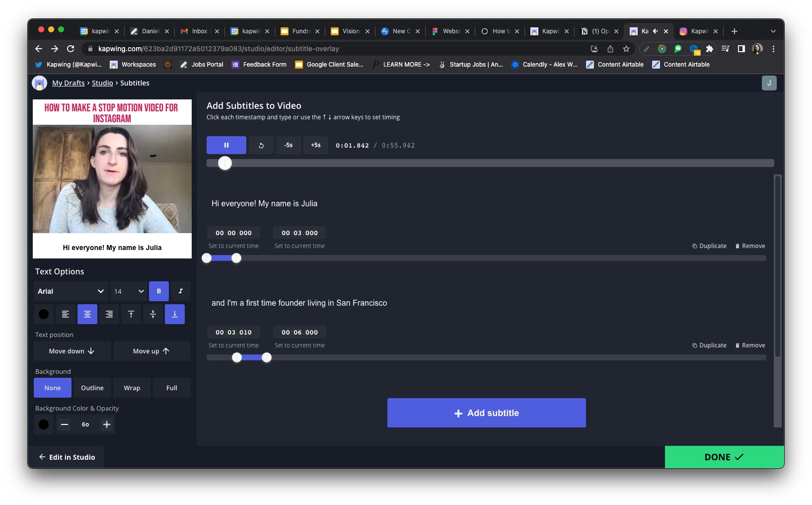Viewport: 812px width, 505px height.
Task: Open the Arial font dropdown
Action: (x=71, y=291)
